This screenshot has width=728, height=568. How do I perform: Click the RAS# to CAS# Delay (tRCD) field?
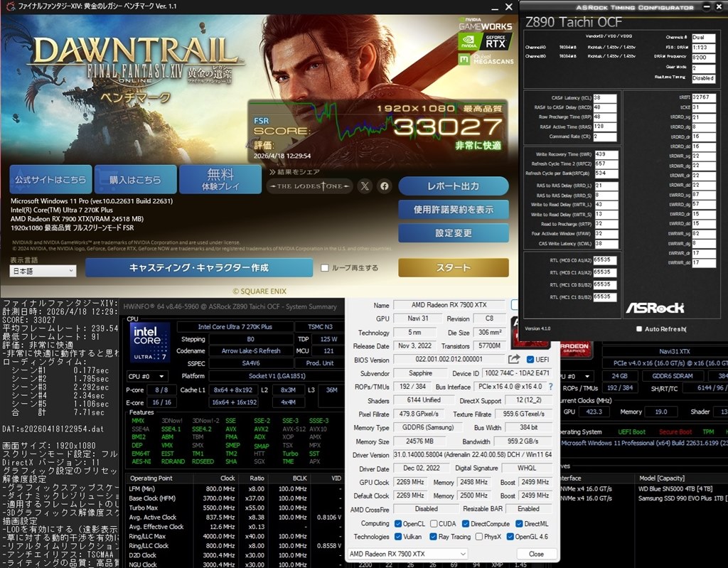(604, 108)
